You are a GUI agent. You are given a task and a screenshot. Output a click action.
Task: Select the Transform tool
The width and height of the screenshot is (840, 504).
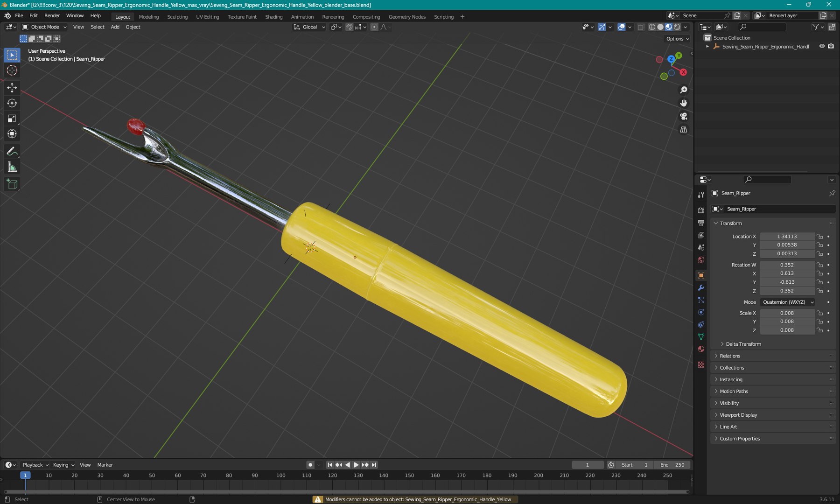(12, 134)
